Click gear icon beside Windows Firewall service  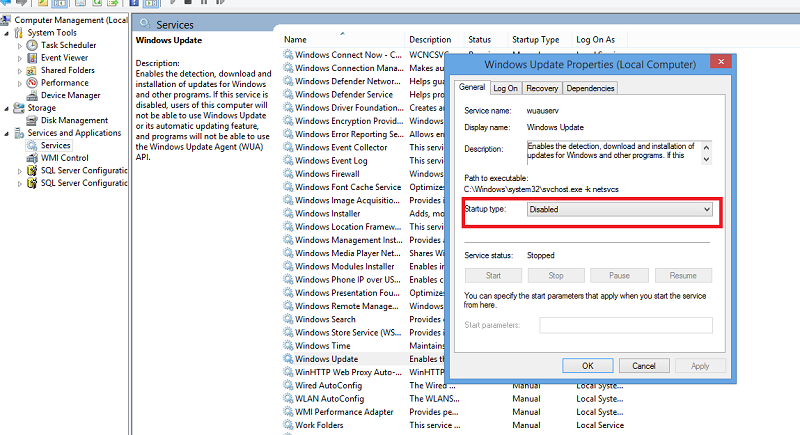288,174
